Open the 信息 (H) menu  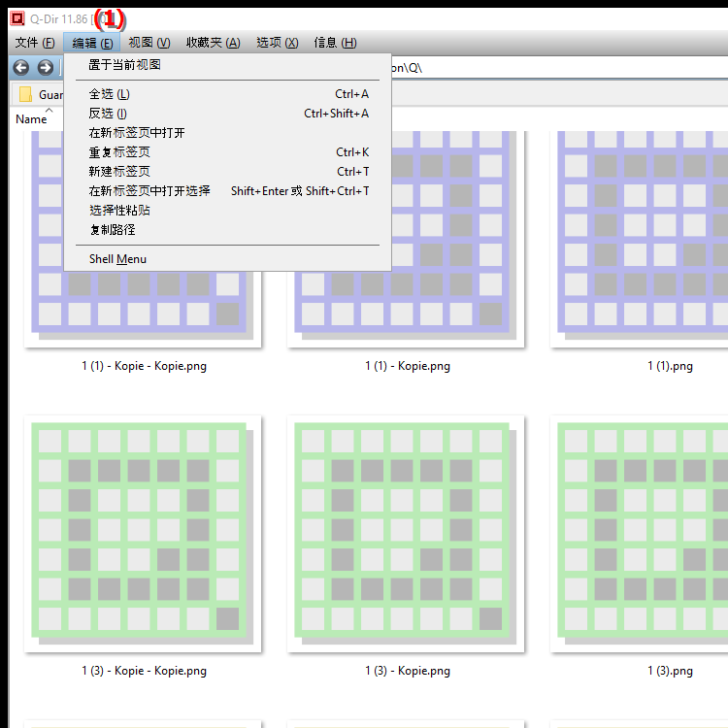(x=335, y=43)
